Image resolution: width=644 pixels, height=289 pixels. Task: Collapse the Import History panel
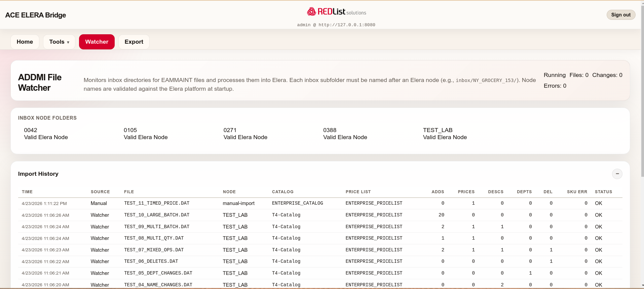[617, 174]
